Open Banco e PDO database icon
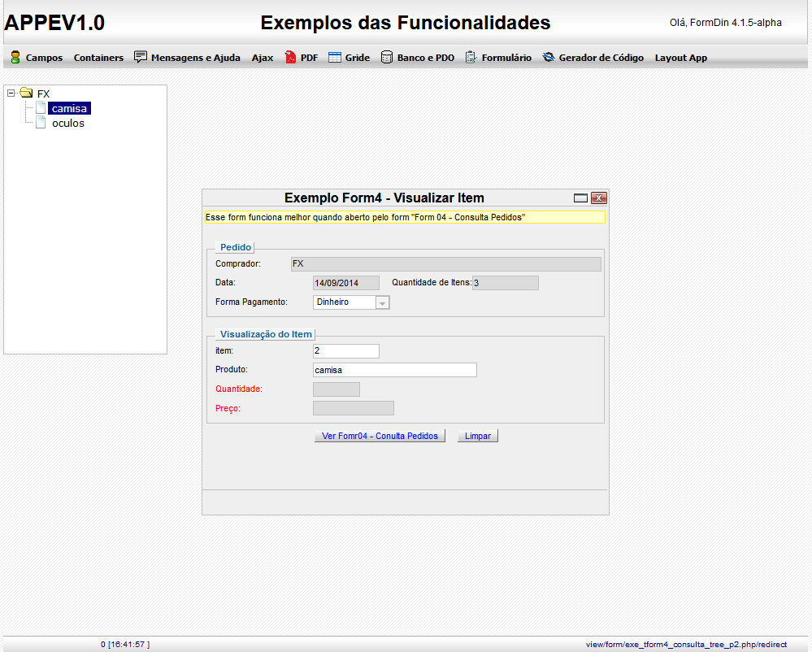 [386, 57]
